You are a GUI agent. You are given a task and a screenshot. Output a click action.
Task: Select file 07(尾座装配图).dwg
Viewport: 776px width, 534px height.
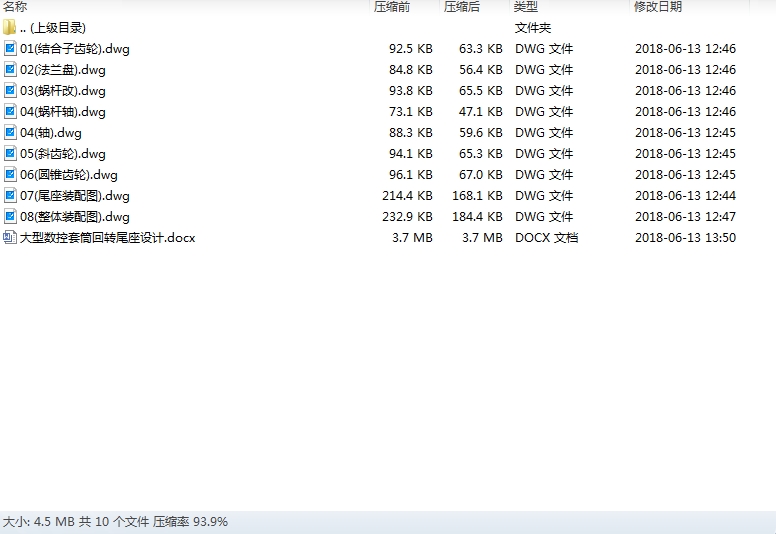coord(75,196)
